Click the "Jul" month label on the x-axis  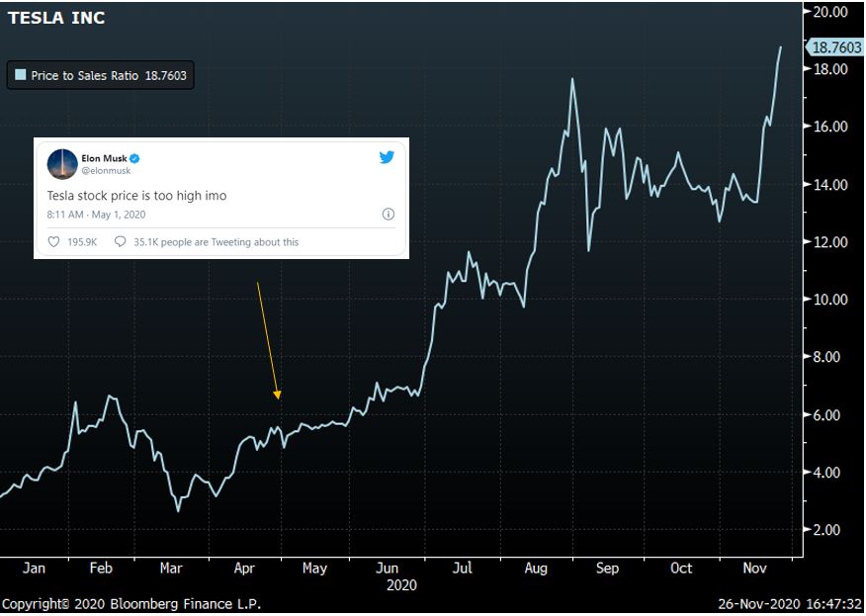(x=462, y=569)
